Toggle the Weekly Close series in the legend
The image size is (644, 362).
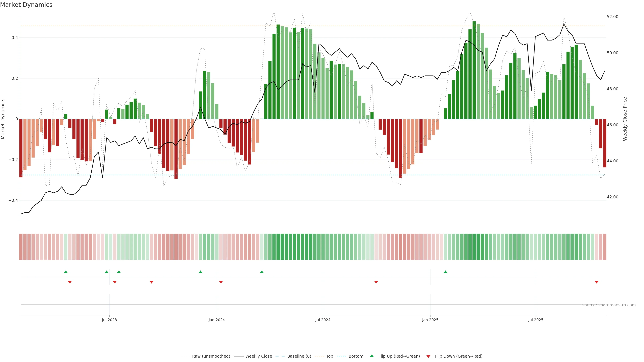tap(258, 356)
